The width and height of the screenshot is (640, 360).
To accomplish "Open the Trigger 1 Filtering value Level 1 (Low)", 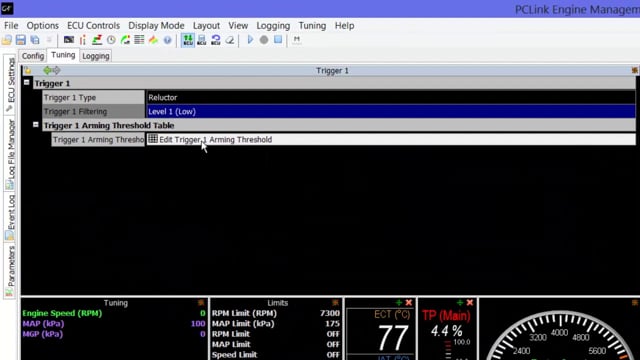I will (391, 111).
